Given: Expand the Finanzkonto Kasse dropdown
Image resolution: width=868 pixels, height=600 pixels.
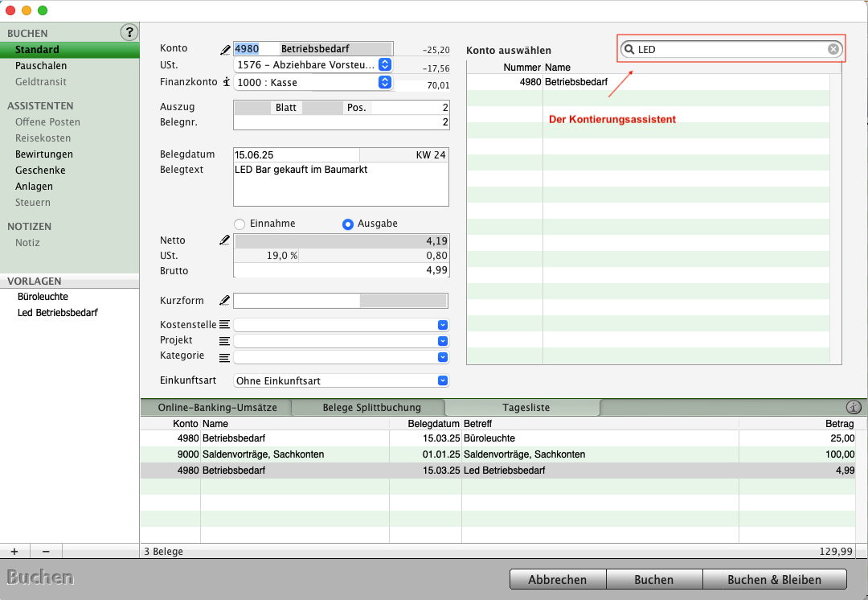Looking at the screenshot, I should [385, 82].
